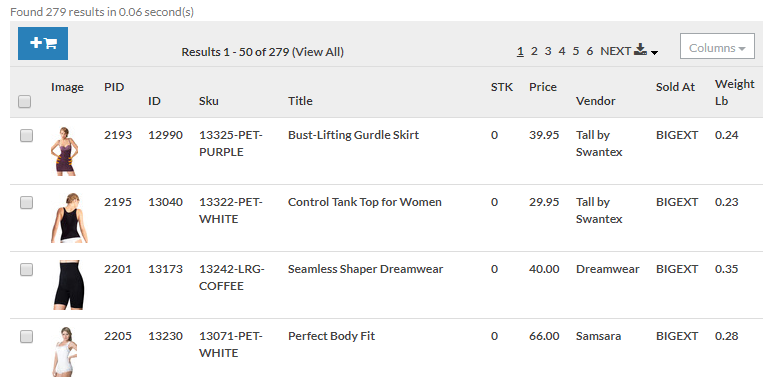The image size is (769, 384).
Task: Tick the checkbox for Seamless Shaper Dreamwear
Action: (x=26, y=269)
